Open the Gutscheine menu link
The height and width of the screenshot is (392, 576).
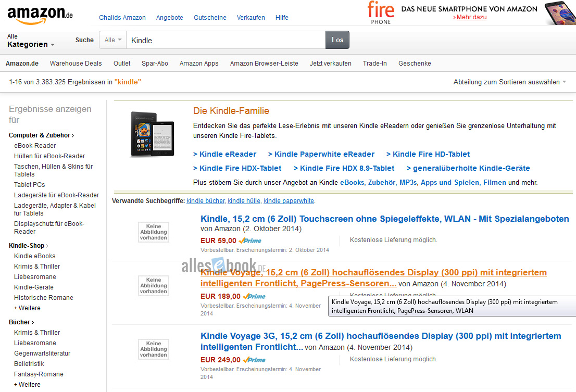pos(210,18)
